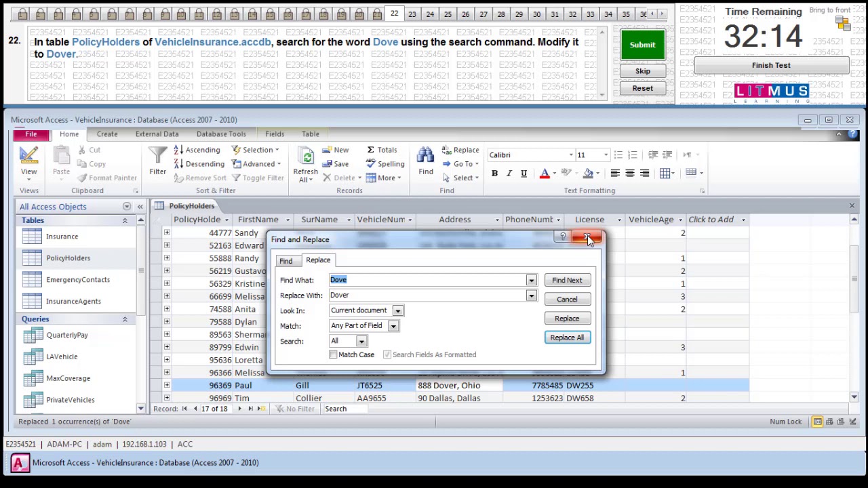The height and width of the screenshot is (488, 868).
Task: Click the Spelling check button
Action: tap(384, 163)
